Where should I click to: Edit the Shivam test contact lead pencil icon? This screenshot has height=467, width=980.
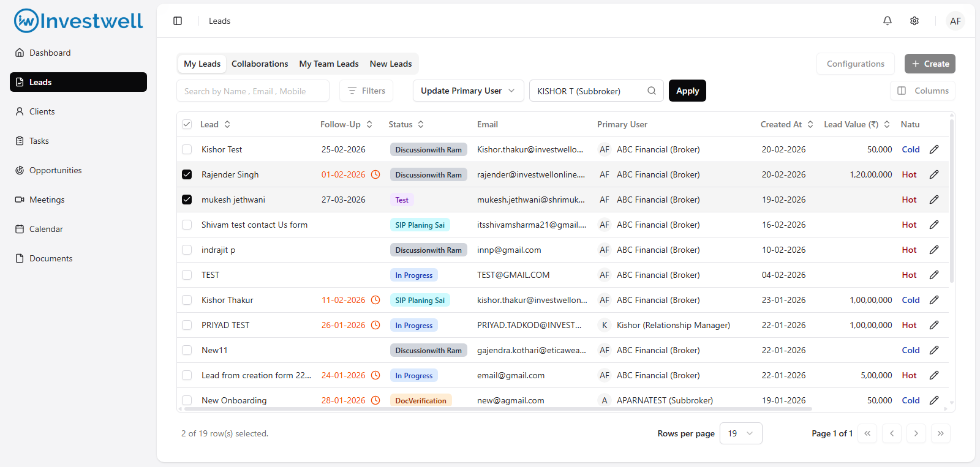tap(934, 225)
